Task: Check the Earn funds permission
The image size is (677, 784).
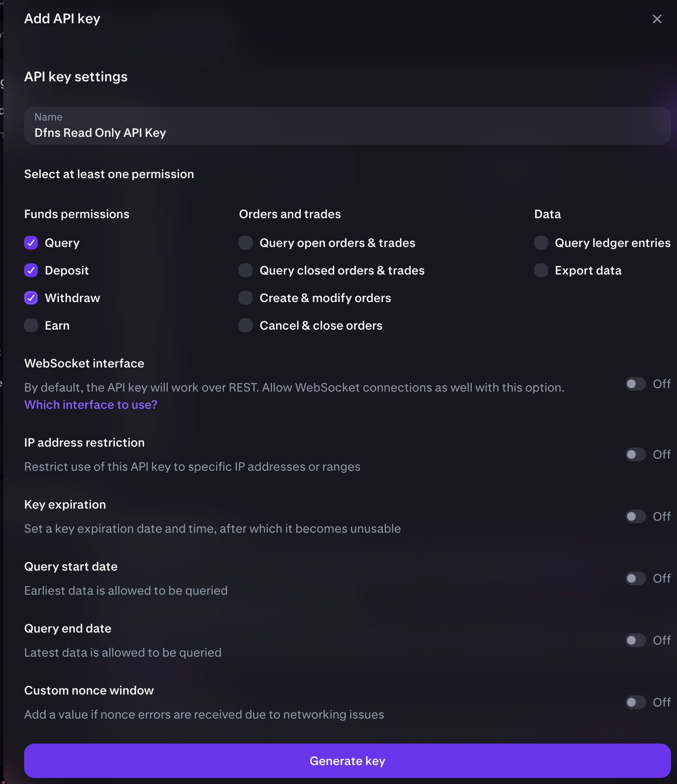Action: (31, 325)
